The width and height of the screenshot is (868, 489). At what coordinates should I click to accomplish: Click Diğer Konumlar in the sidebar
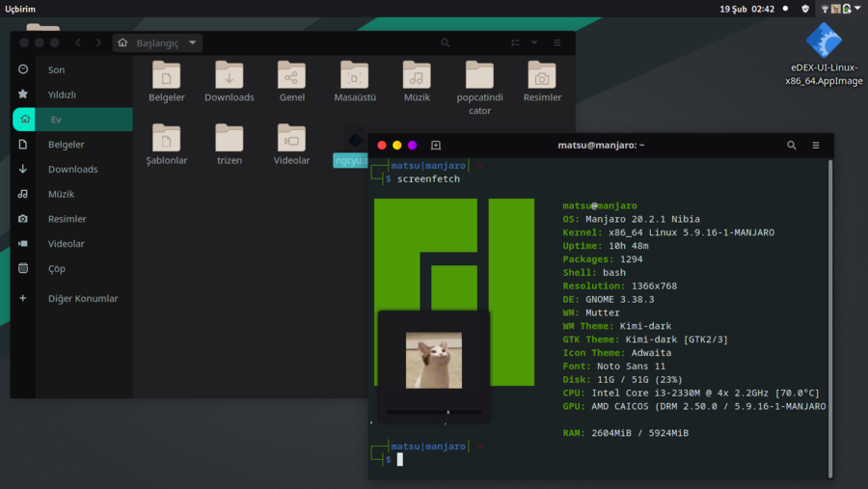(x=83, y=298)
